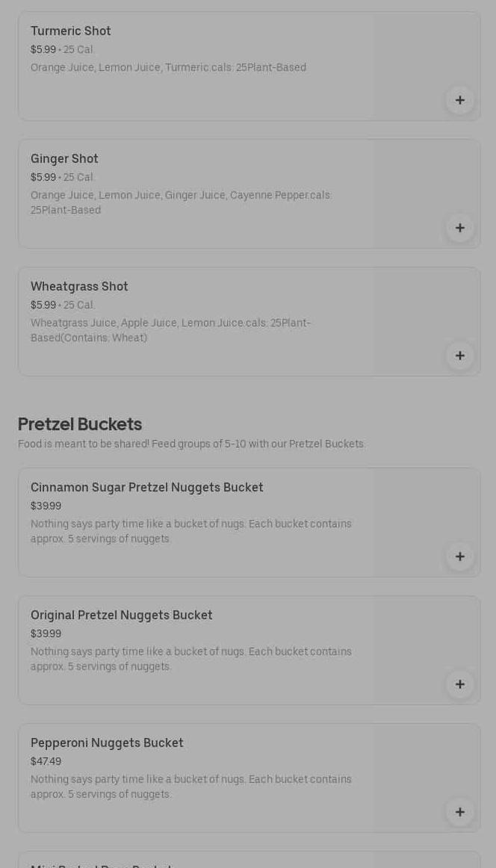
Task: Add Wheatgrass Shot using plus button
Action: pyautogui.click(x=460, y=356)
